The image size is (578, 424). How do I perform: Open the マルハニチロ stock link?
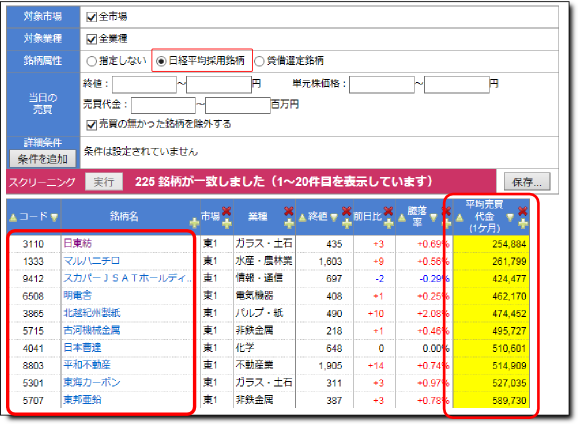pos(92,261)
